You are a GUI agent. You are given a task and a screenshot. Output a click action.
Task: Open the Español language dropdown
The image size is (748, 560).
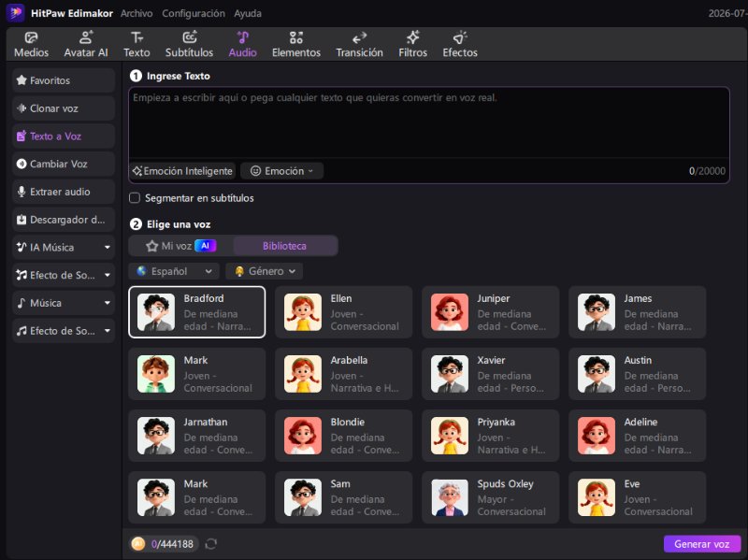174,271
